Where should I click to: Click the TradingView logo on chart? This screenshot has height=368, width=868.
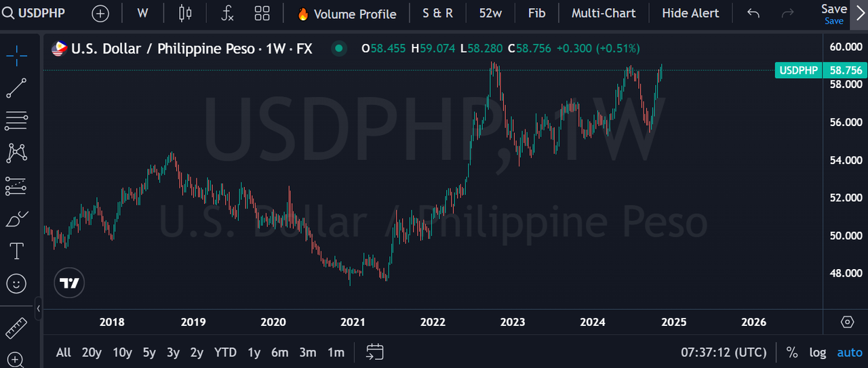coord(69,283)
